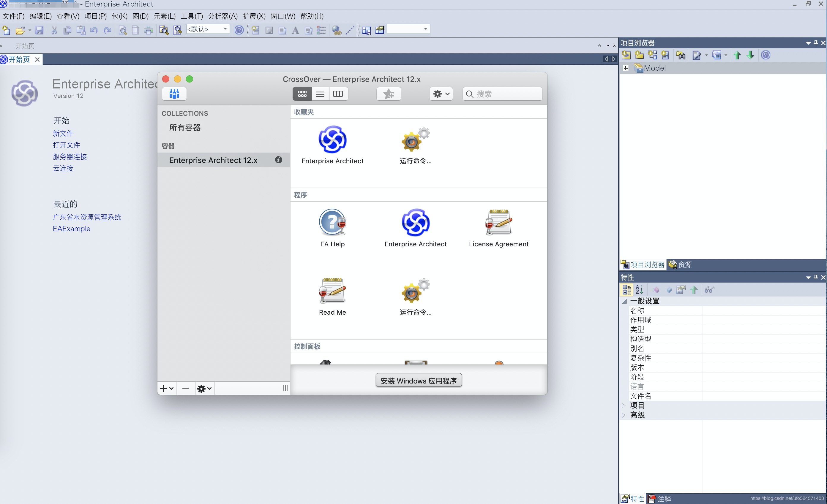Open the Read Me icon
The height and width of the screenshot is (504, 827).
[332, 297]
